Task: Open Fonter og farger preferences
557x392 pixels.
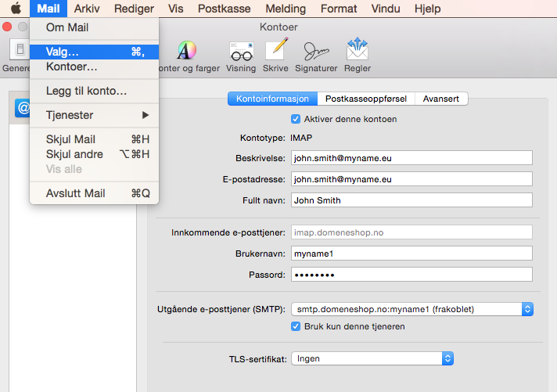Action: [x=186, y=55]
